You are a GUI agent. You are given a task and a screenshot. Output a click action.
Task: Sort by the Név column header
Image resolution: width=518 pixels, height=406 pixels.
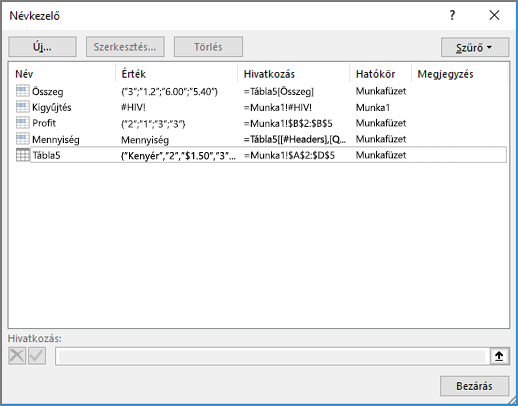[24, 74]
